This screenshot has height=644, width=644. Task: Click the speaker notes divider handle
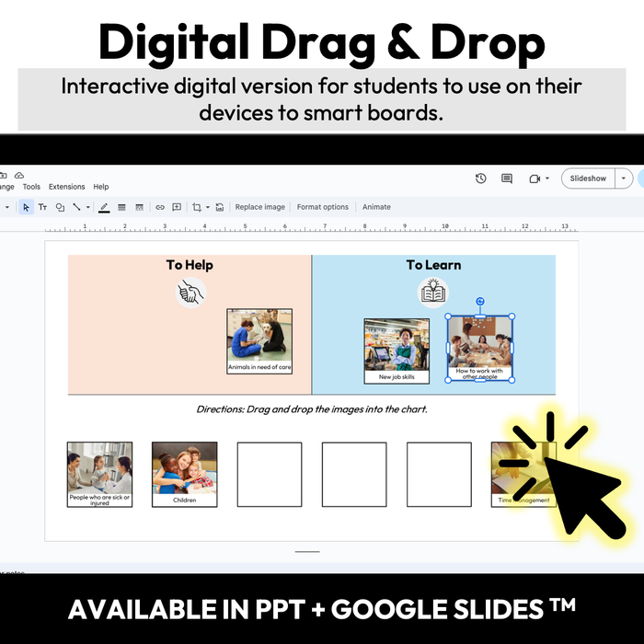pos(307,552)
